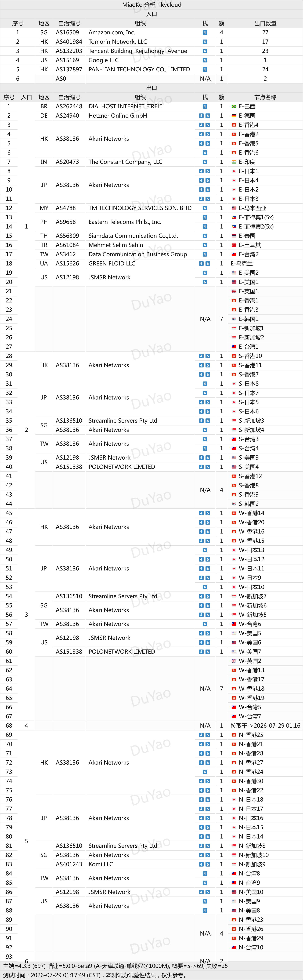The image size is (303, 980).
Task: Click the IPv4 badge in Amazon.com row
Action: pos(205,33)
